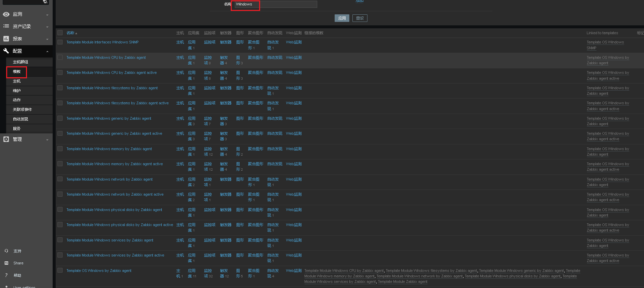Open Template Module Windows generic by Zabbix agent
This screenshot has width=644, height=288.
click(x=109, y=118)
